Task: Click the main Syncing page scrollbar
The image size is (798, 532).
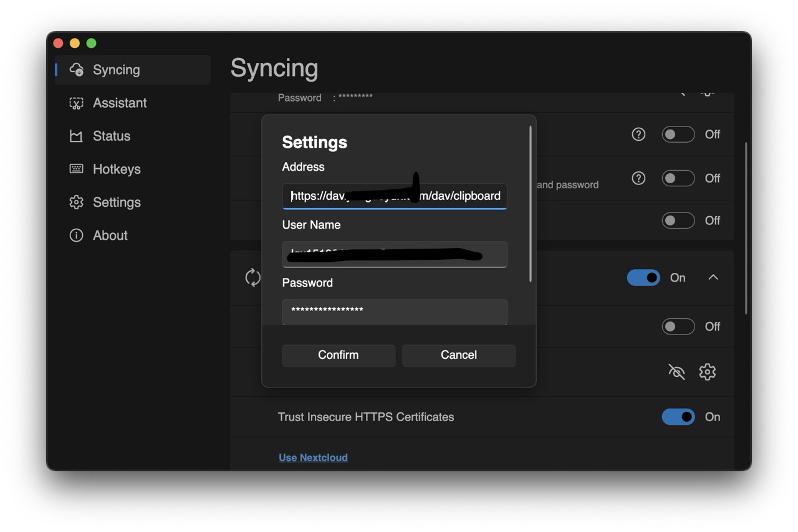Action: click(746, 228)
